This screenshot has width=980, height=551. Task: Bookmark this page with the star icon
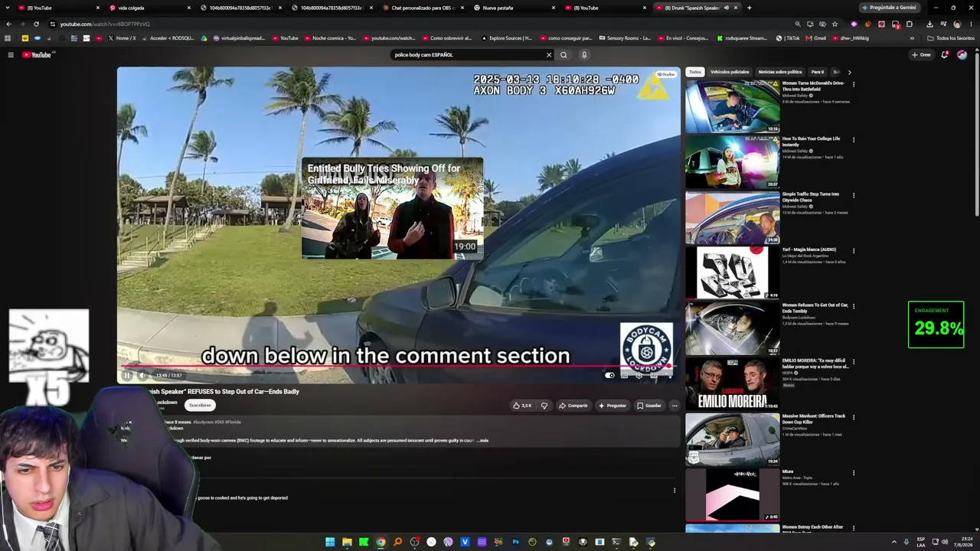[835, 24]
